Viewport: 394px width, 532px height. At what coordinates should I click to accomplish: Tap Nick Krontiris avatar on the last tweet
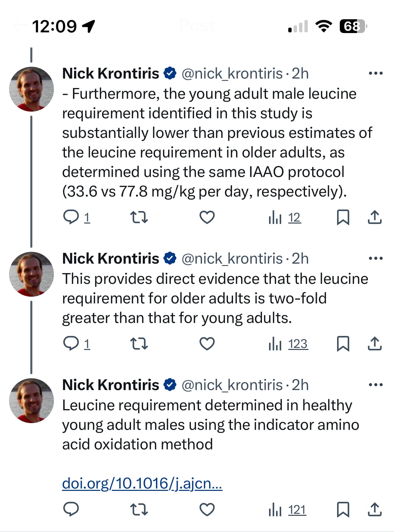tap(31, 401)
